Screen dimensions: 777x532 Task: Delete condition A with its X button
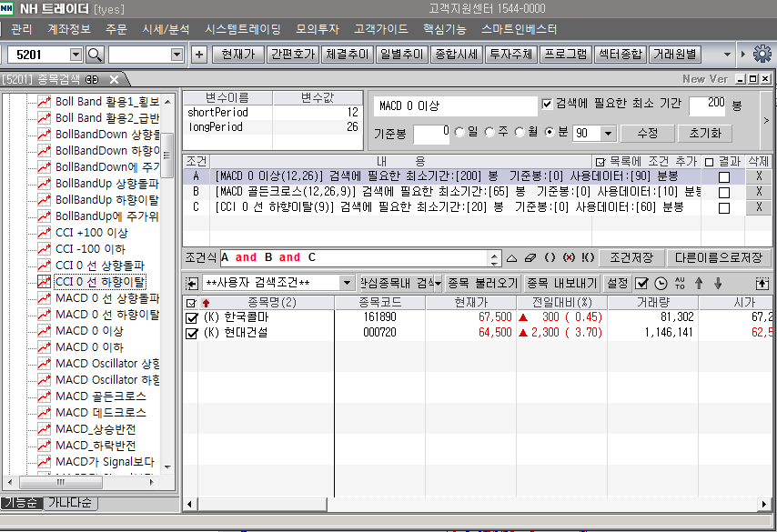coord(758,176)
